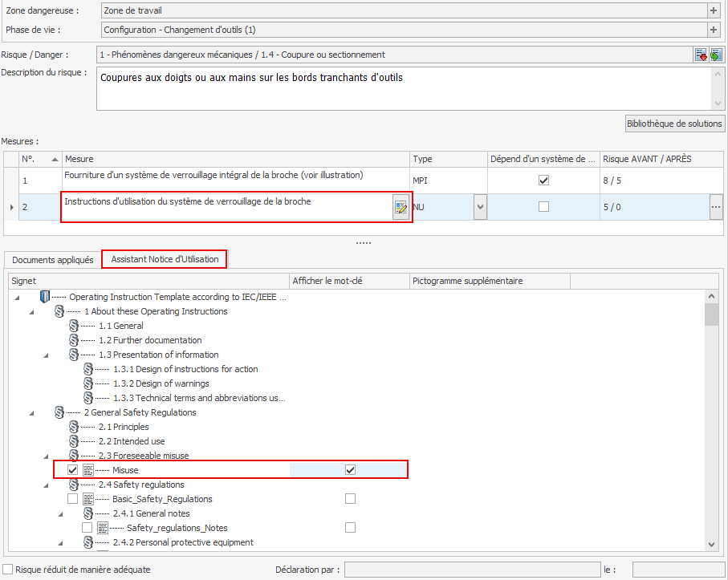Switch to the Documents appliqués tab
This screenshot has height=580, width=728.
[53, 260]
